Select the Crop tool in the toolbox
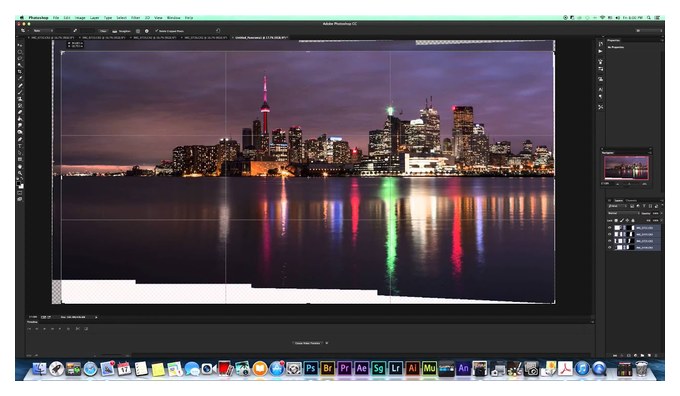The height and width of the screenshot is (396, 680). 20,72
